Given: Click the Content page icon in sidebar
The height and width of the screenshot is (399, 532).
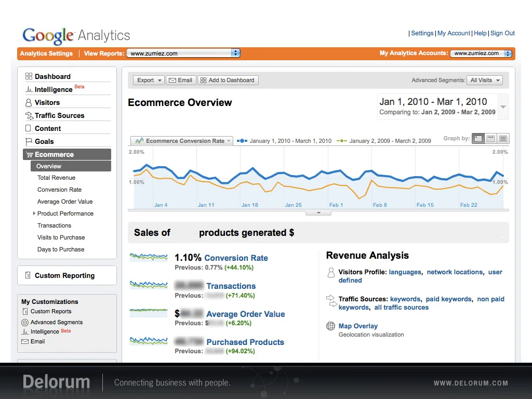Looking at the screenshot, I should tap(28, 128).
